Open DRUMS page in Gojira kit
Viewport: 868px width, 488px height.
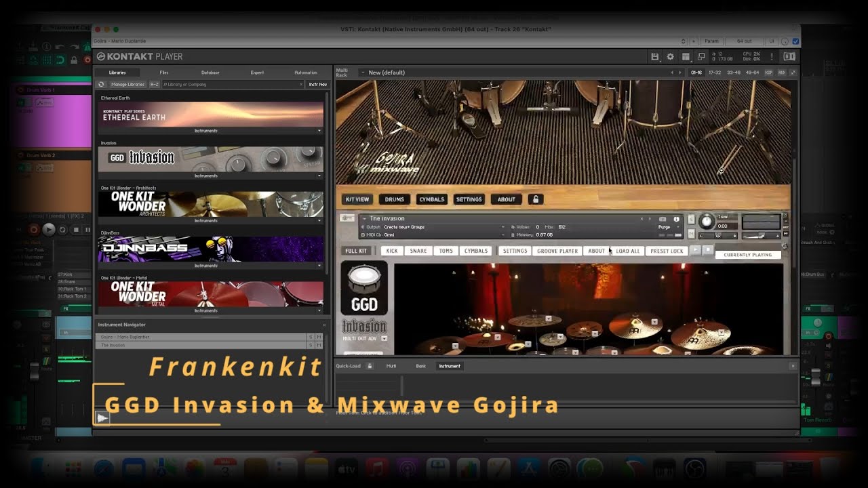click(x=394, y=199)
